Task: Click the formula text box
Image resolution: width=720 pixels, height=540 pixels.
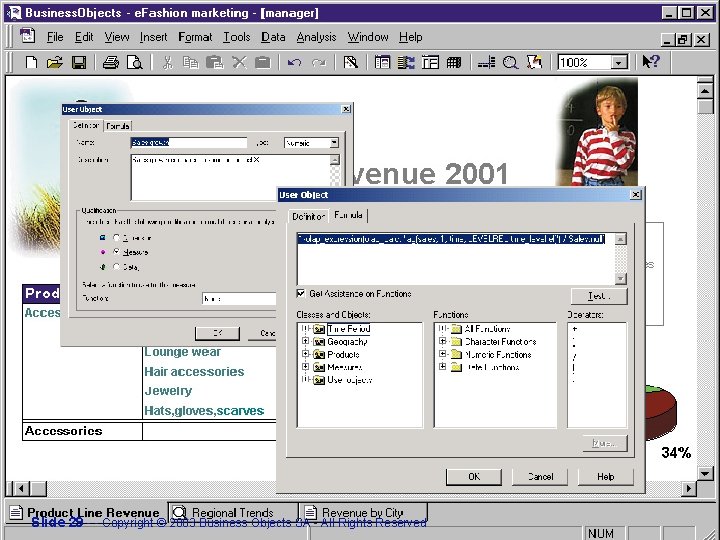Action: (456, 259)
